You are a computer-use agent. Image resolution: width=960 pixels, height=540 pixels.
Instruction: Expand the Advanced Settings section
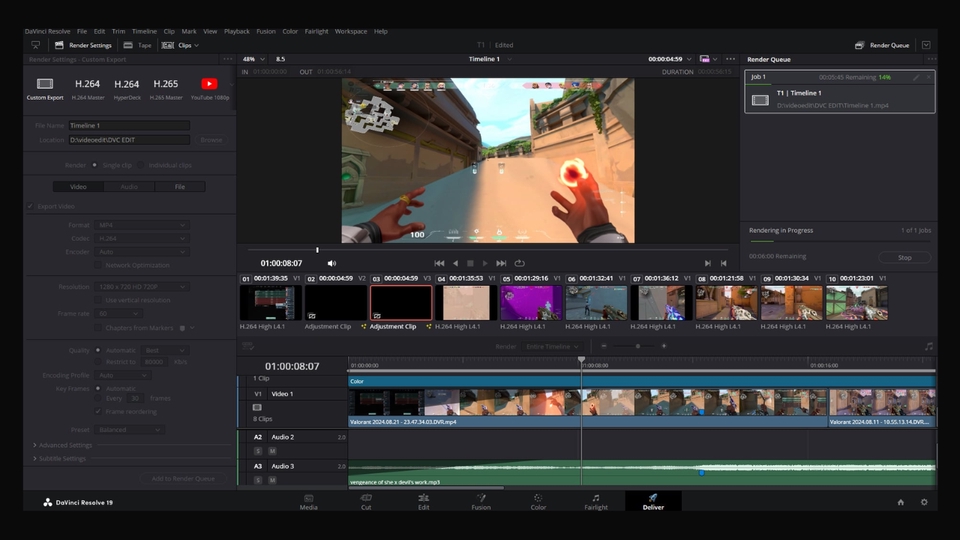63,445
